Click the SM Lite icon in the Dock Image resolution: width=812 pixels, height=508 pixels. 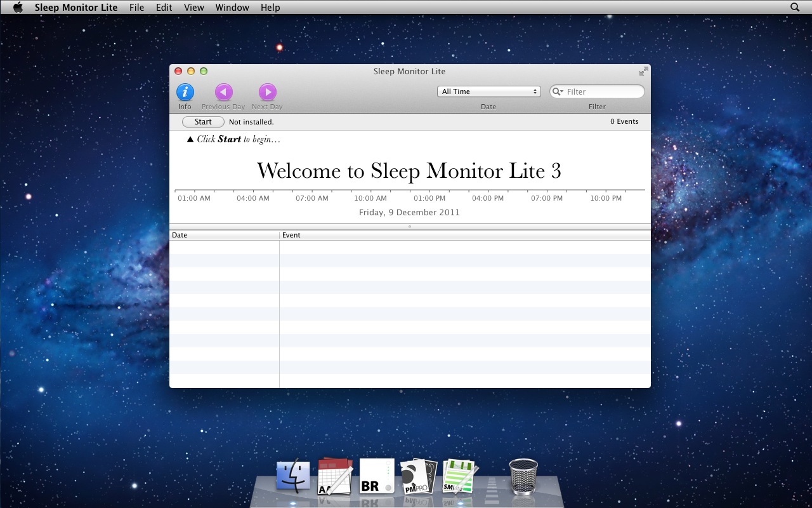tap(459, 476)
